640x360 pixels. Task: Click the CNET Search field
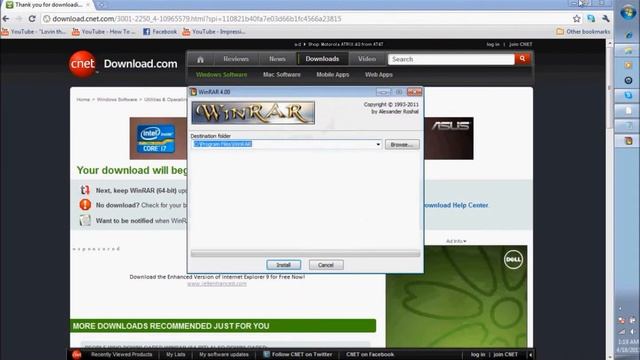click(x=451, y=59)
